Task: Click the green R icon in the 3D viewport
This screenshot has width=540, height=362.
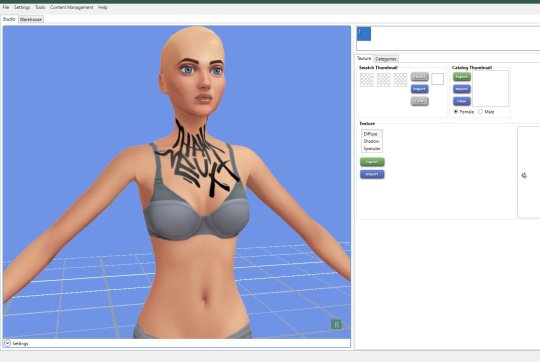Action: point(336,324)
